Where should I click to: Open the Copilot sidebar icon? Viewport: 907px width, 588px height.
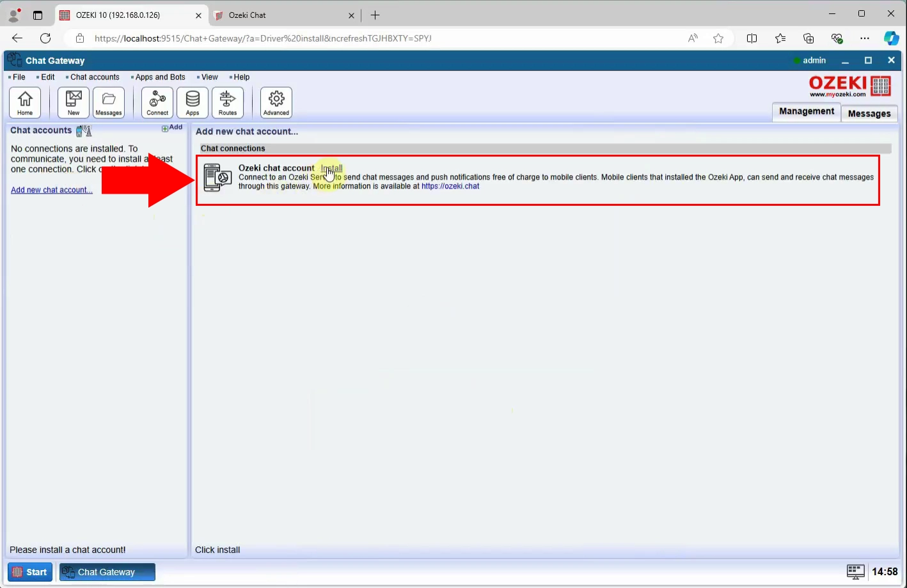[x=891, y=38]
